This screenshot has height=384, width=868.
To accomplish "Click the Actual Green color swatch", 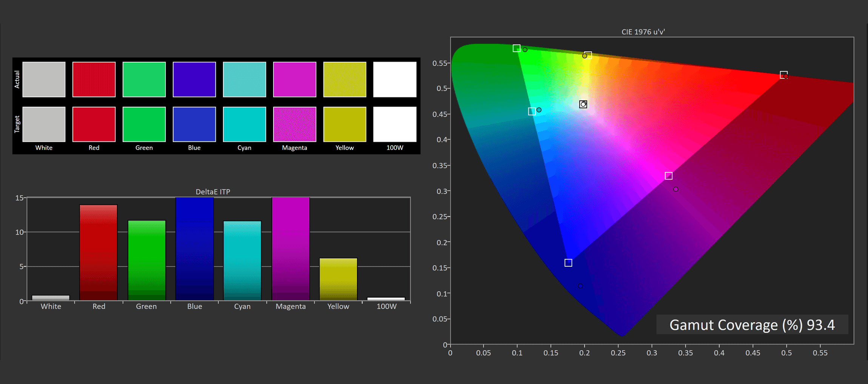I will (x=144, y=80).
